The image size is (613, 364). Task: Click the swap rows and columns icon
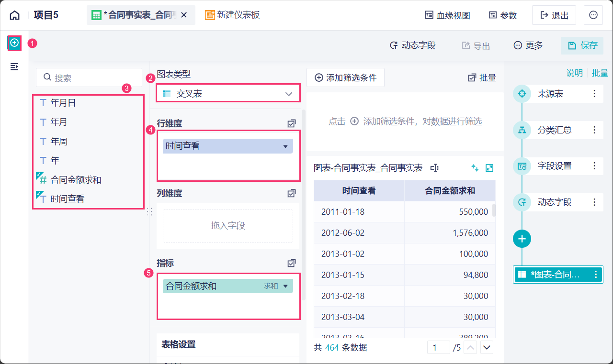(x=475, y=168)
